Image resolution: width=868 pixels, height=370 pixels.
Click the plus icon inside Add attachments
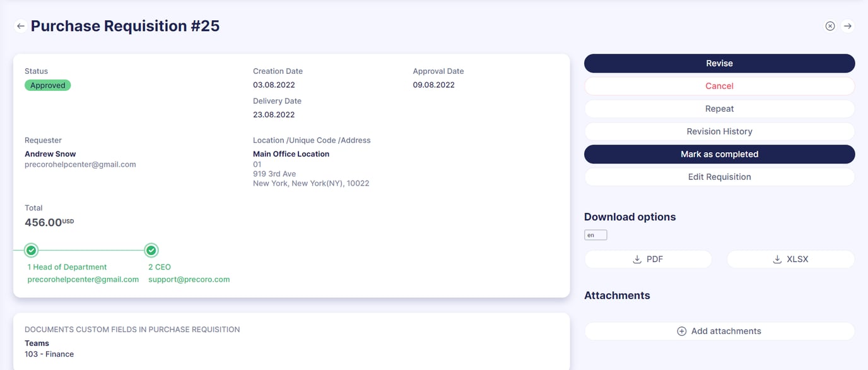pyautogui.click(x=681, y=331)
